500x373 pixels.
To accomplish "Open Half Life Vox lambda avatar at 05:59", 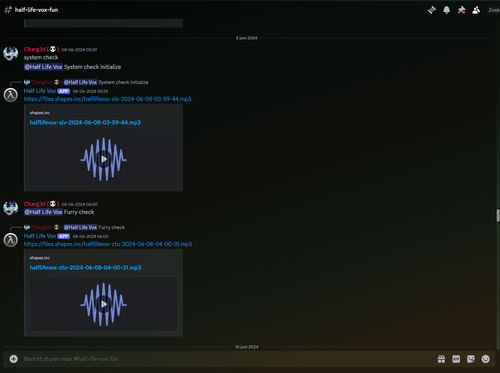I will 11,95.
